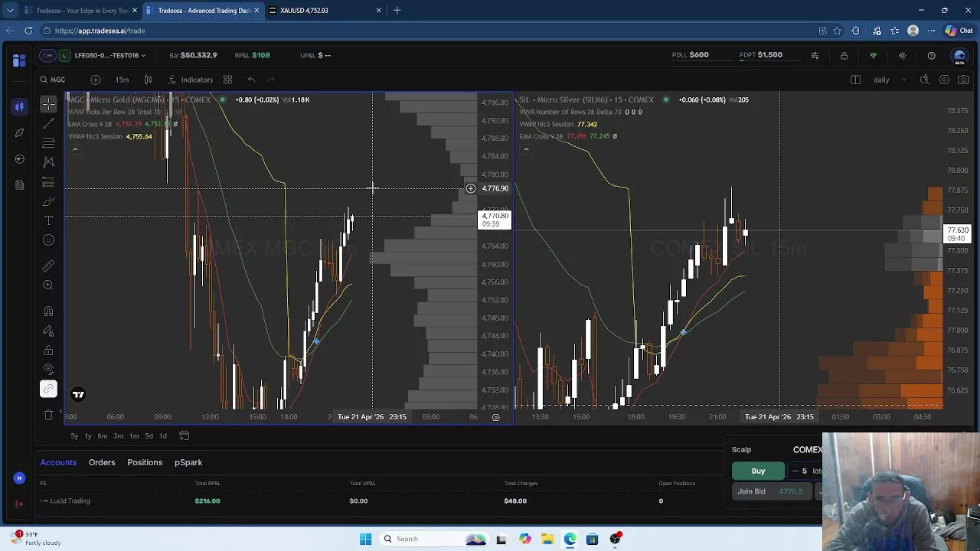The width and height of the screenshot is (980, 551).
Task: Select the 5y date range
Action: point(74,435)
